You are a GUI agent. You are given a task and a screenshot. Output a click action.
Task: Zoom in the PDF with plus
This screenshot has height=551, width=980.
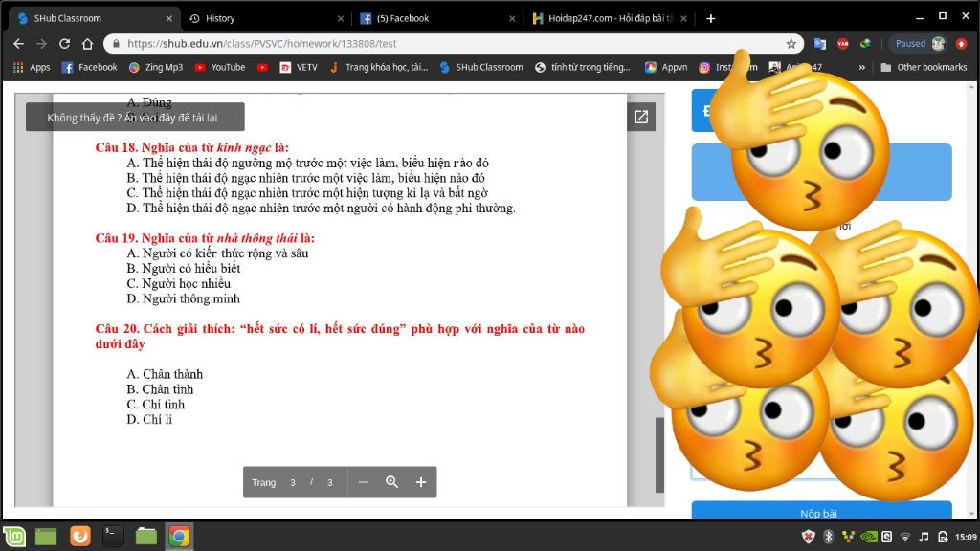421,482
